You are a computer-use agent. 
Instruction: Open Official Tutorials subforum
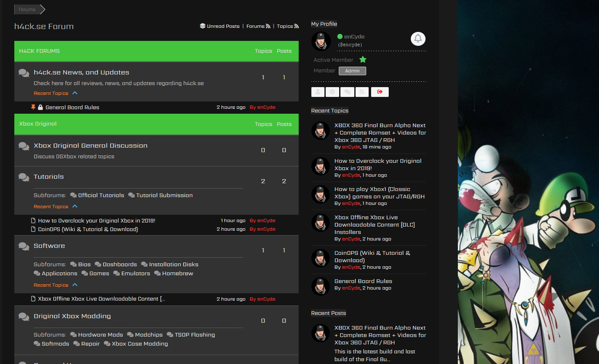[x=101, y=195]
